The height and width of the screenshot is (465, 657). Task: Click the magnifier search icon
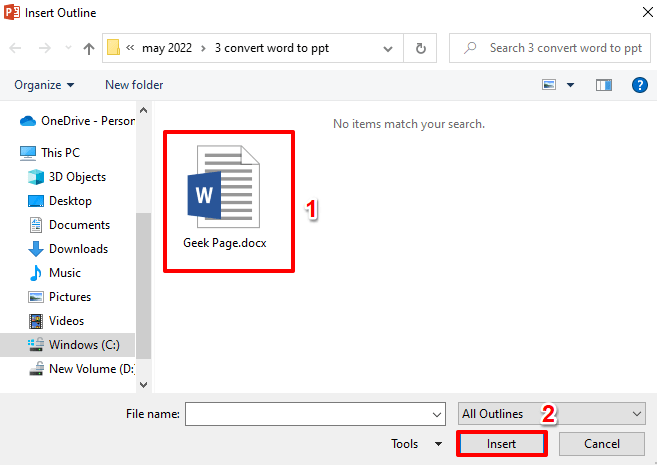click(x=470, y=48)
